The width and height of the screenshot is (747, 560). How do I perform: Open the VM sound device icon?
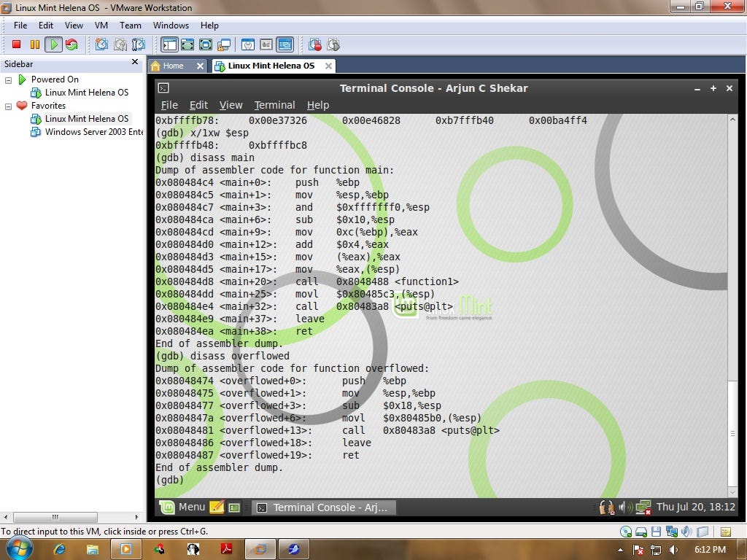(x=686, y=531)
